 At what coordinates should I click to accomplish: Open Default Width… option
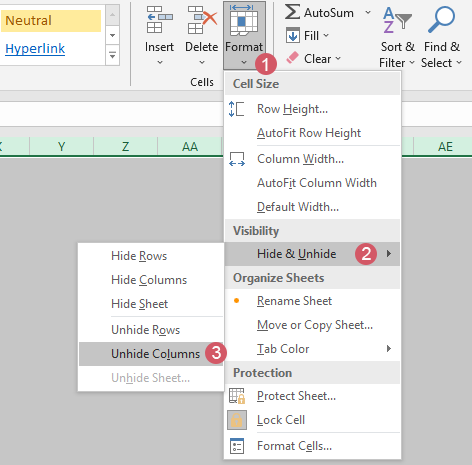click(312, 207)
